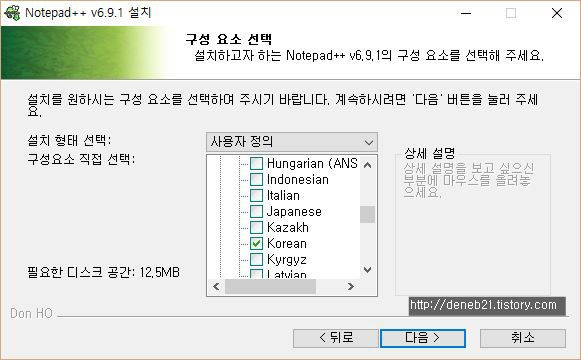This screenshot has width=581, height=360.
Task: Tick the Italian language checkbox
Action: 256,196
